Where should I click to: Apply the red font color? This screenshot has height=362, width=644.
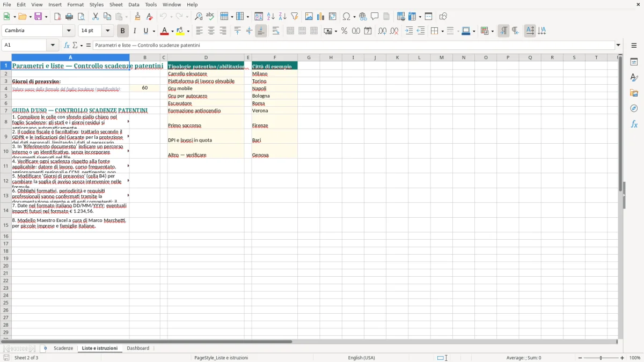tap(165, 31)
